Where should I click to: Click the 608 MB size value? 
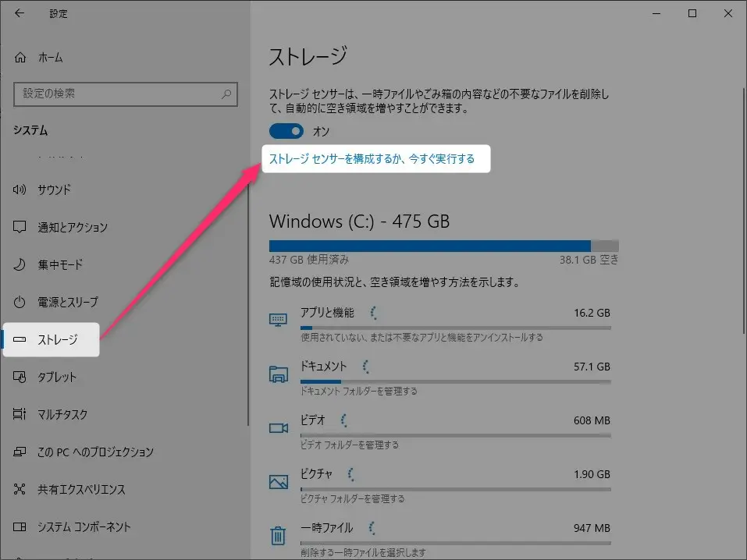[592, 420]
